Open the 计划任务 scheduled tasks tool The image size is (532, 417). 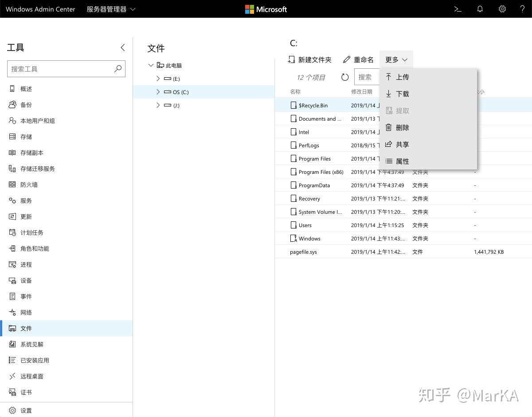point(66,232)
